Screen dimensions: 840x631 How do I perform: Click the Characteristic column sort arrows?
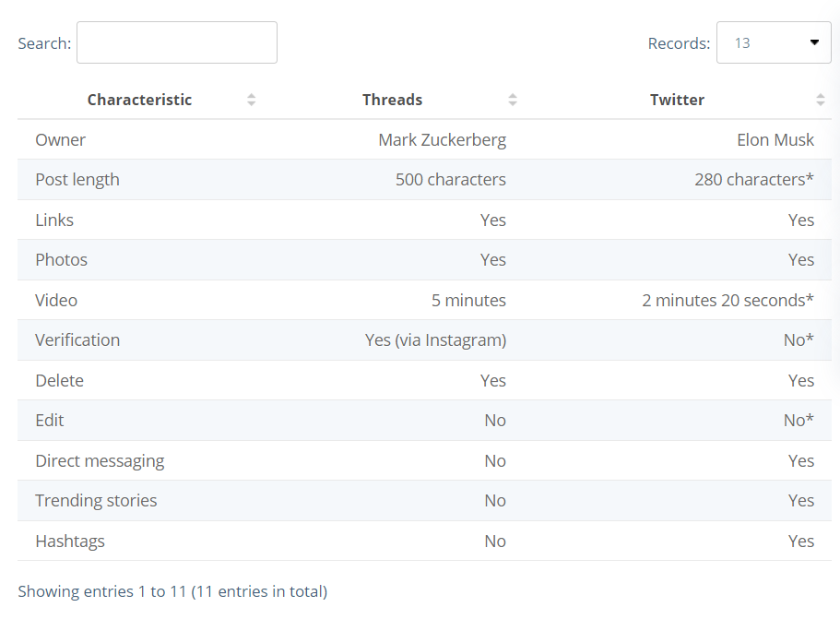pyautogui.click(x=251, y=100)
